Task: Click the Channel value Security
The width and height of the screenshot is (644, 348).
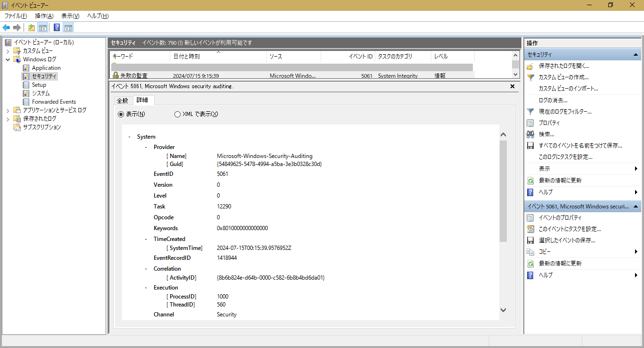Action: (227, 315)
